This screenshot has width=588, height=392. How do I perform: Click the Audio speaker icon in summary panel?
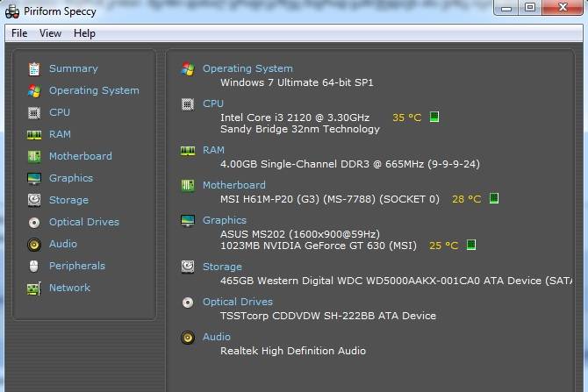188,338
